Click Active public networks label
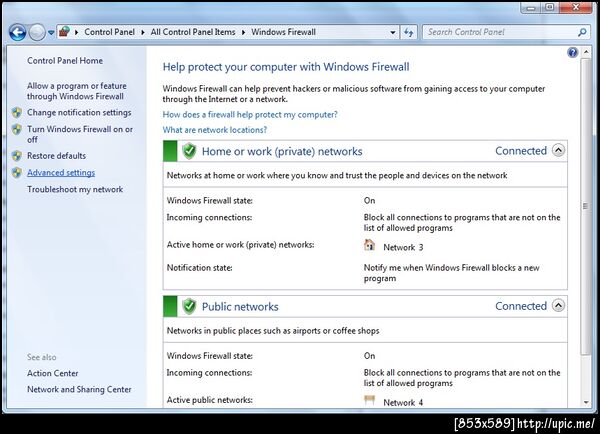The width and height of the screenshot is (600, 434). (209, 400)
